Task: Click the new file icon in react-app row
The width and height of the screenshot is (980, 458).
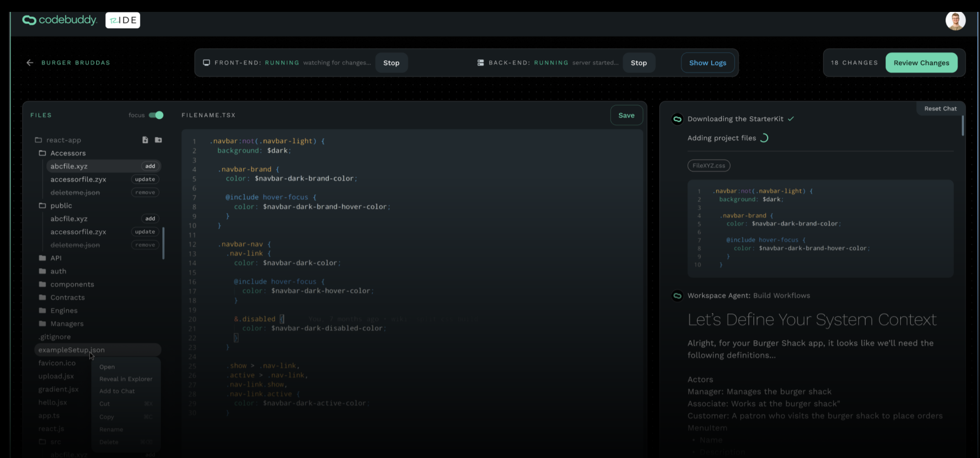Action: [145, 140]
